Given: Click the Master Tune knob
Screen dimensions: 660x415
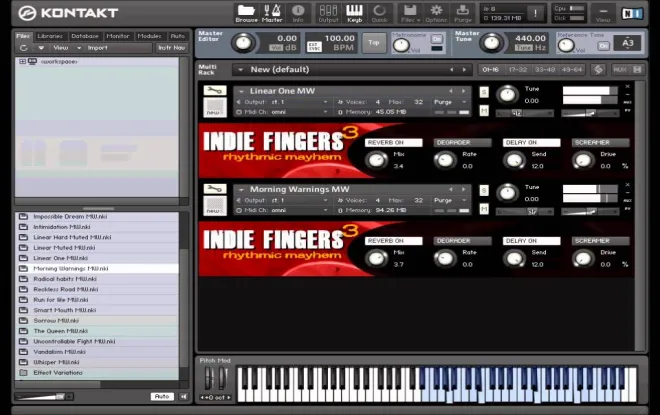Looking at the screenshot, I should 491,43.
